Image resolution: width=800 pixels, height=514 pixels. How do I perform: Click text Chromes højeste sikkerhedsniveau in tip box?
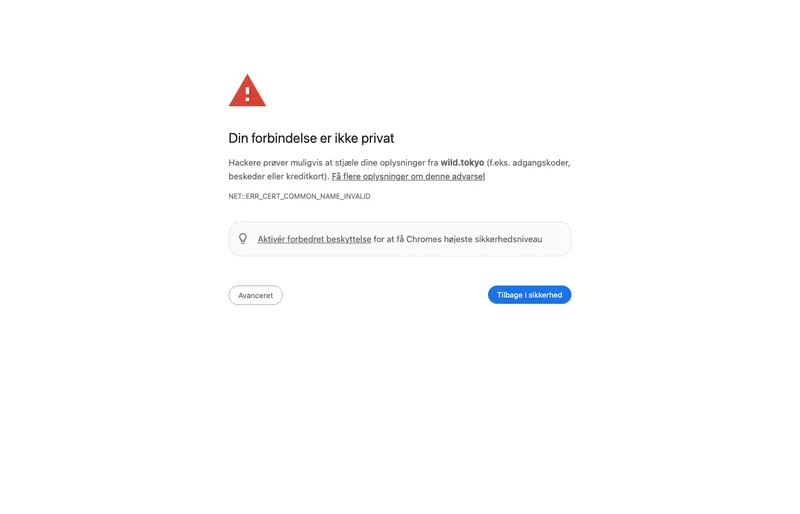(474, 239)
